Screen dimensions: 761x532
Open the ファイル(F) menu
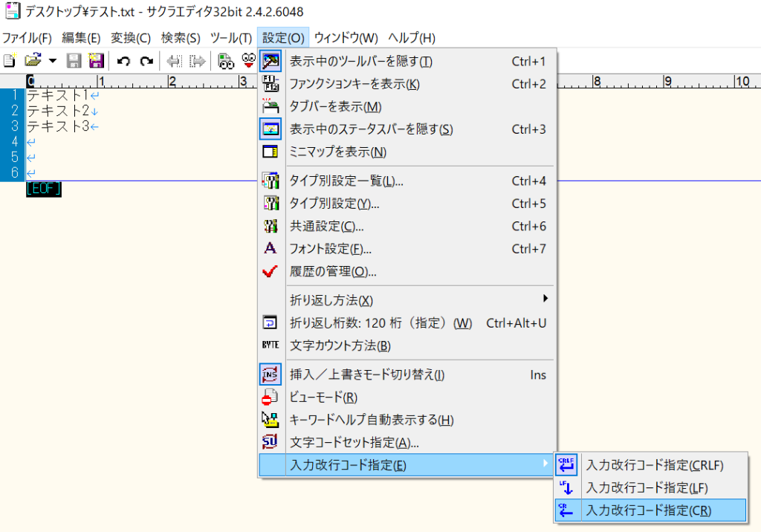coord(27,37)
